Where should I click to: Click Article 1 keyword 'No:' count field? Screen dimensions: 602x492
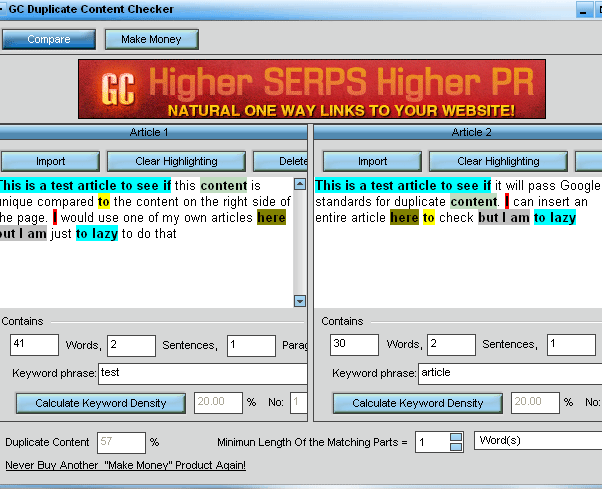tap(299, 403)
